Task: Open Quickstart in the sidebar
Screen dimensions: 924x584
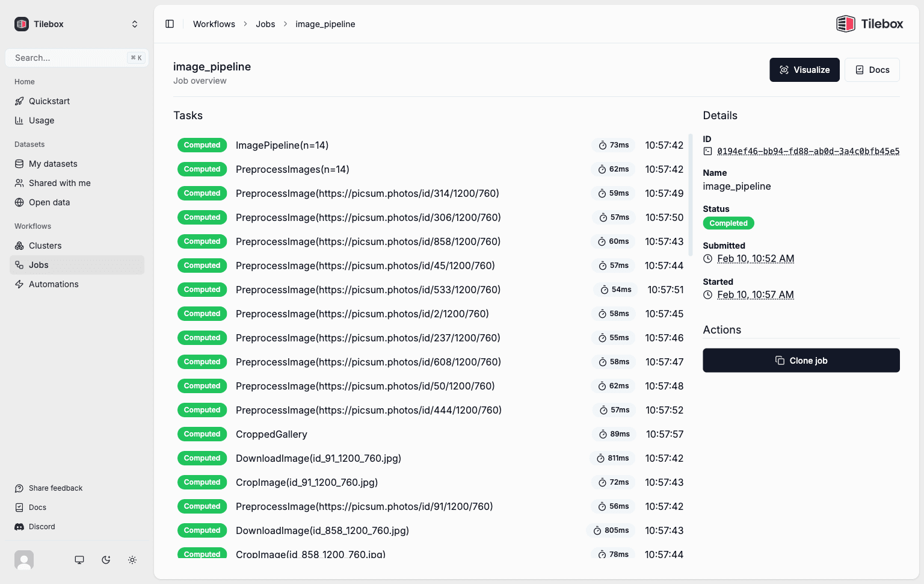Action: click(x=77, y=101)
